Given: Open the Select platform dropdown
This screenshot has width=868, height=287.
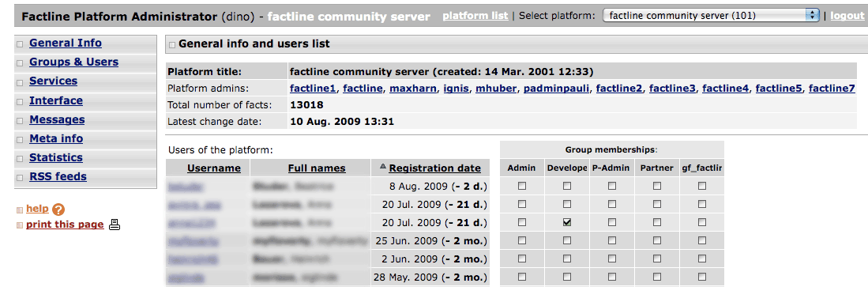Looking at the screenshot, I should 711,16.
